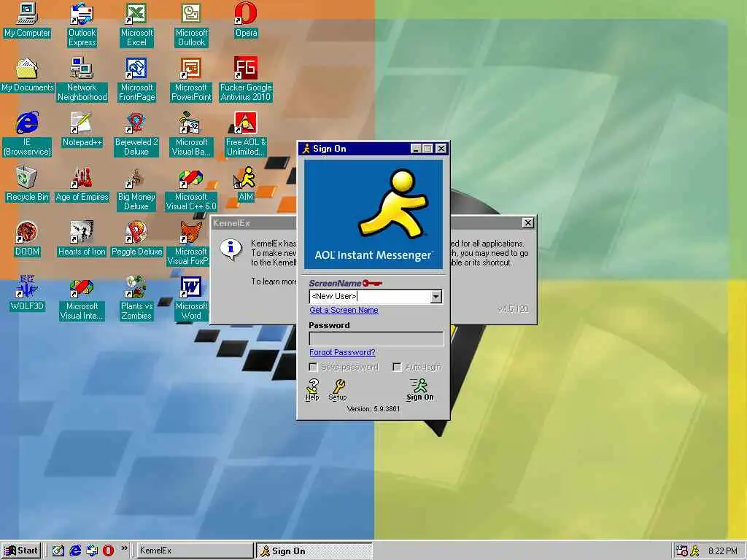Minimize the Sign On window

coord(416,149)
